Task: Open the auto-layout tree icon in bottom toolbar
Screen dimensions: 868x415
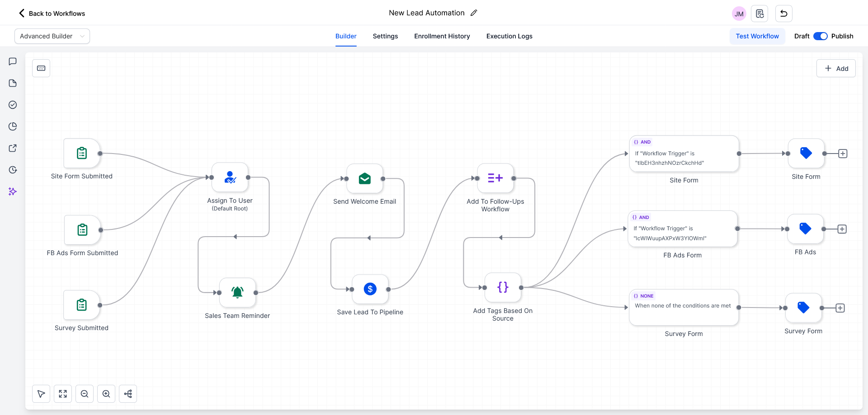Action: (128, 393)
